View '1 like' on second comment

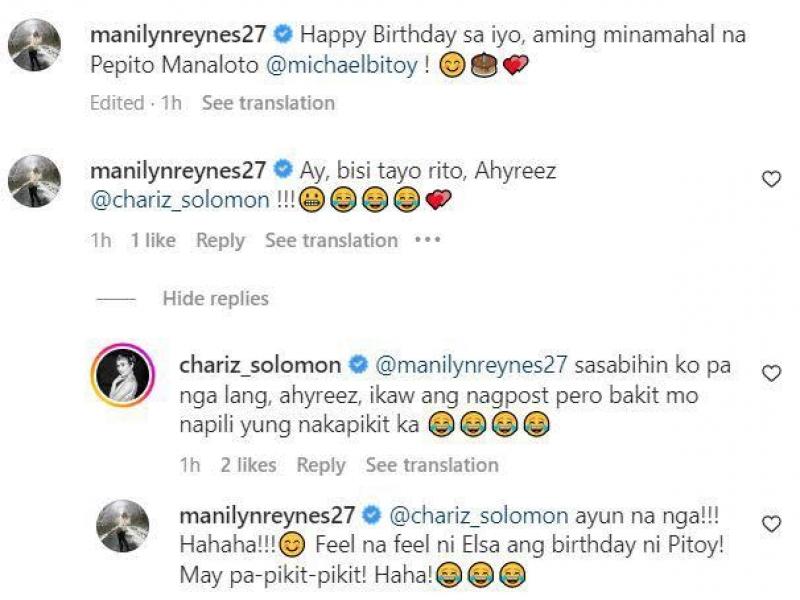[x=153, y=240]
